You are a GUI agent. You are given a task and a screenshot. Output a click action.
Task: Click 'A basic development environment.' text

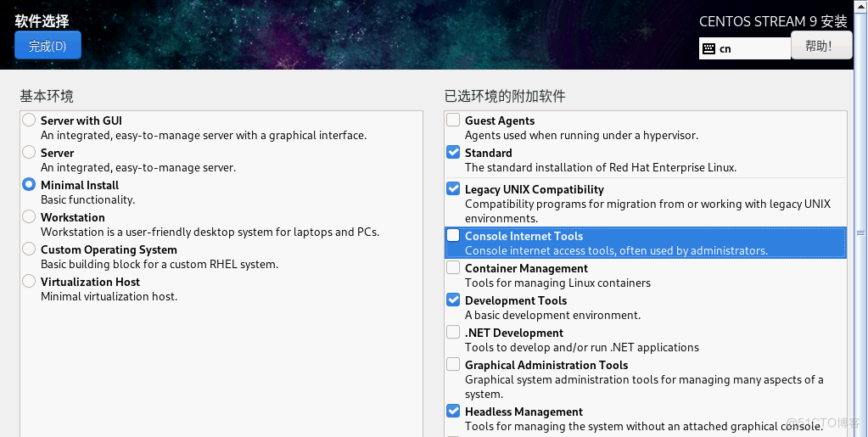[552, 315]
